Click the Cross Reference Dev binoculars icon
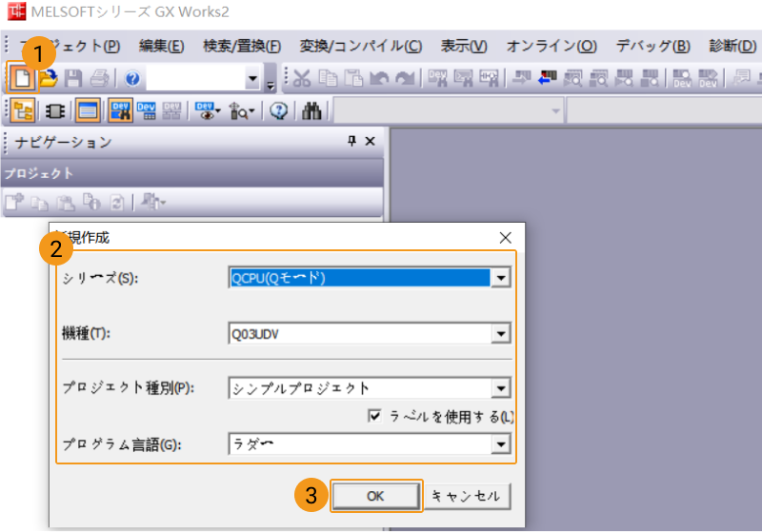 [x=120, y=111]
